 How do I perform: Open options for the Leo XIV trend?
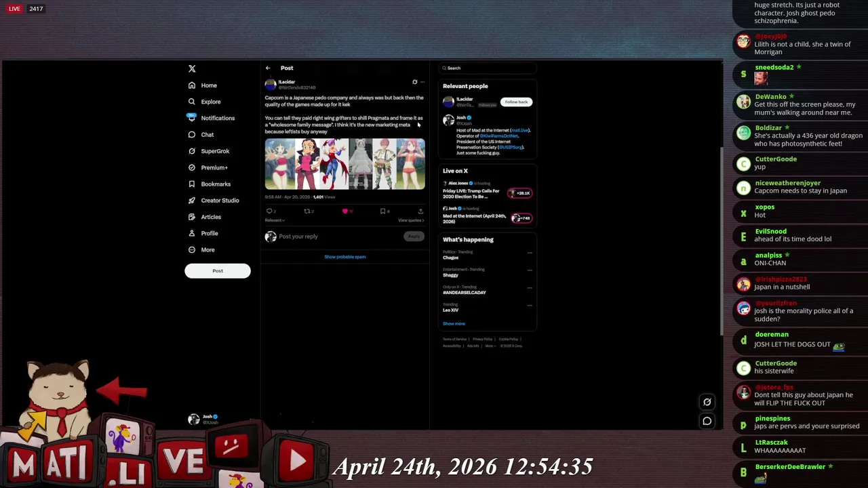pyautogui.click(x=530, y=306)
